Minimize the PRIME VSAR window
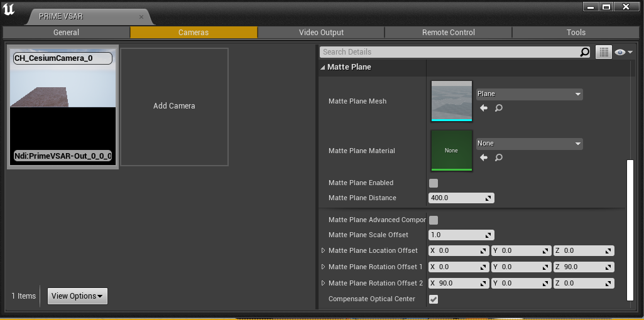Image resolution: width=644 pixels, height=320 pixels. 591,7
